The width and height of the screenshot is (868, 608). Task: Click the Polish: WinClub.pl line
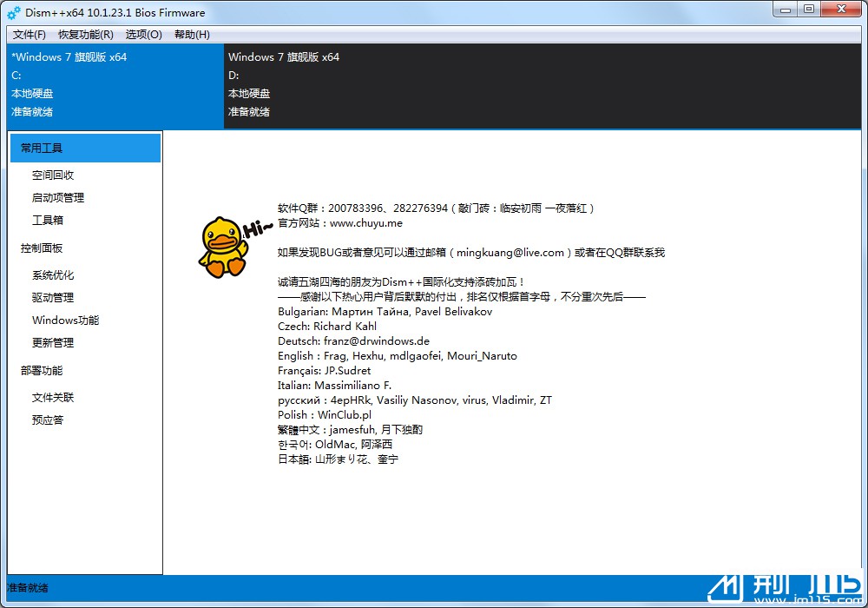pos(325,415)
